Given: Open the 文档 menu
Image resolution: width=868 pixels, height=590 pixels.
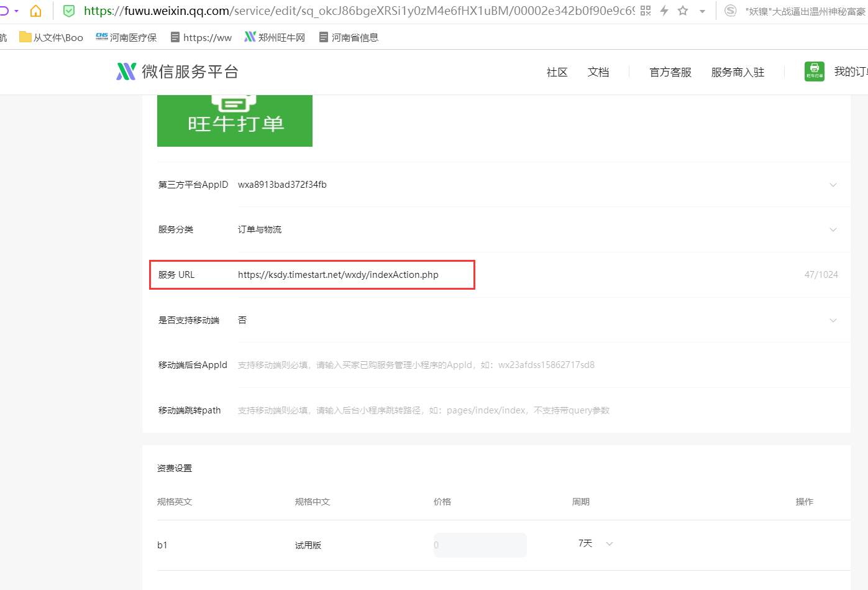Looking at the screenshot, I should 598,72.
